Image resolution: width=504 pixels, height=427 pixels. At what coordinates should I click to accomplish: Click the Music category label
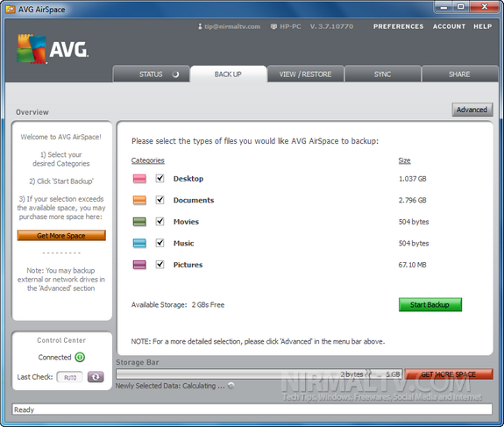pos(183,244)
